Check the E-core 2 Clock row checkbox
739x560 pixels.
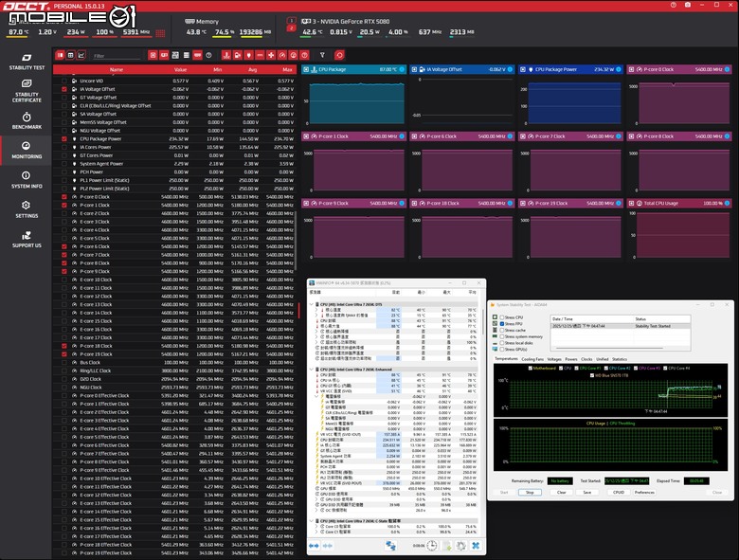pyautogui.click(x=64, y=213)
